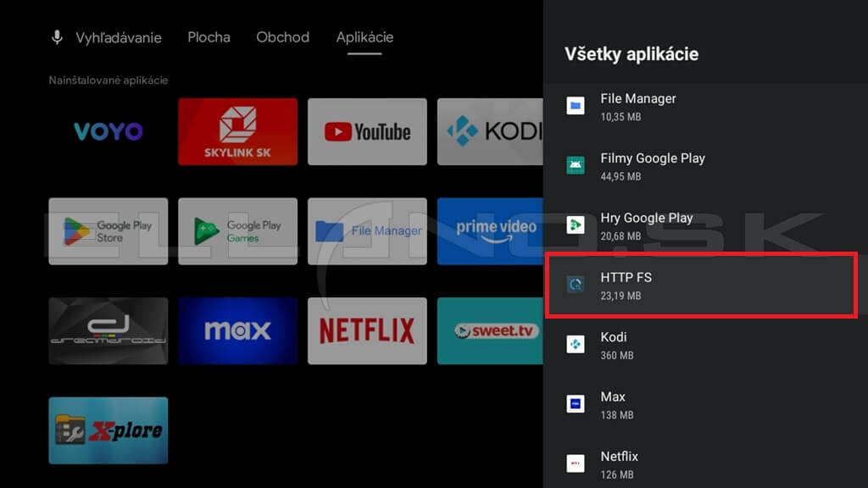Viewport: 868px width, 488px height.
Task: Switch to the Obchod tab
Action: tap(282, 37)
